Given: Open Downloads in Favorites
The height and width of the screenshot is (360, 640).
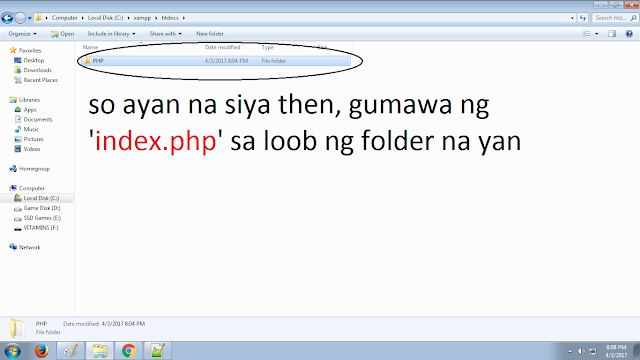Looking at the screenshot, I should tap(38, 70).
